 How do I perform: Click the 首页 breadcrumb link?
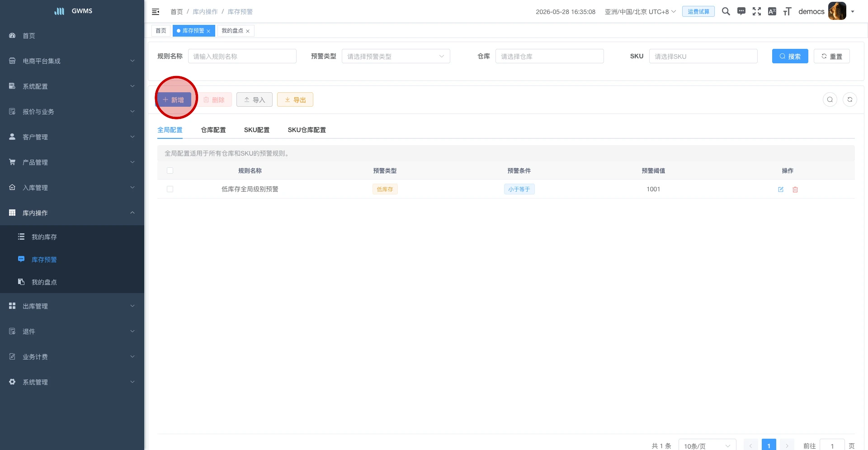[177, 12]
